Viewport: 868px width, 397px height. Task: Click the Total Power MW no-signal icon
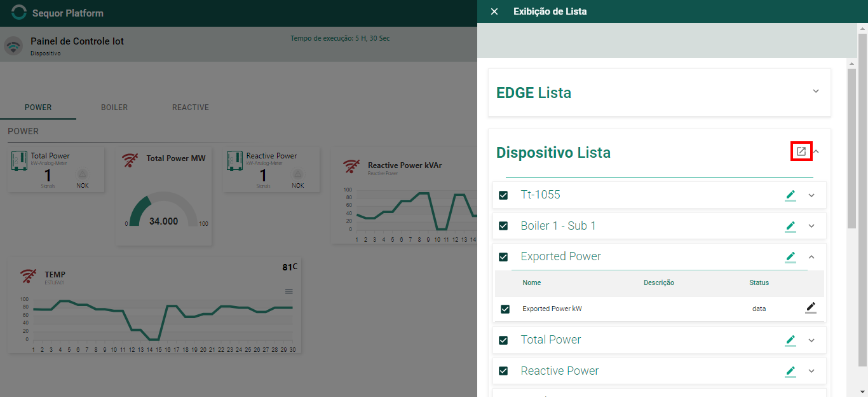coord(130,160)
